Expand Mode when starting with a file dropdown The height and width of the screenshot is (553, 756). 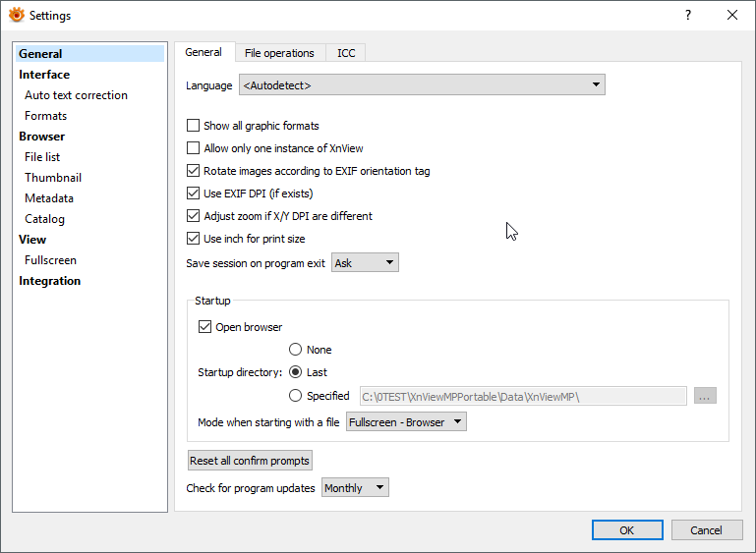(406, 422)
